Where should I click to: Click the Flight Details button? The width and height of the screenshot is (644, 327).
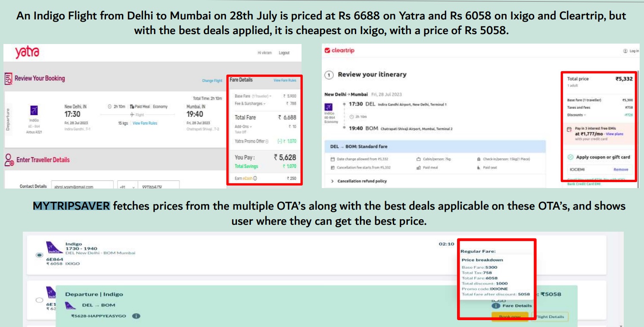pos(550,317)
